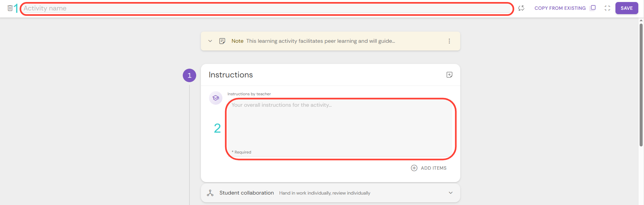This screenshot has height=205, width=644.
Task: Click the circular arrows with checkmark icon
Action: tap(521, 8)
